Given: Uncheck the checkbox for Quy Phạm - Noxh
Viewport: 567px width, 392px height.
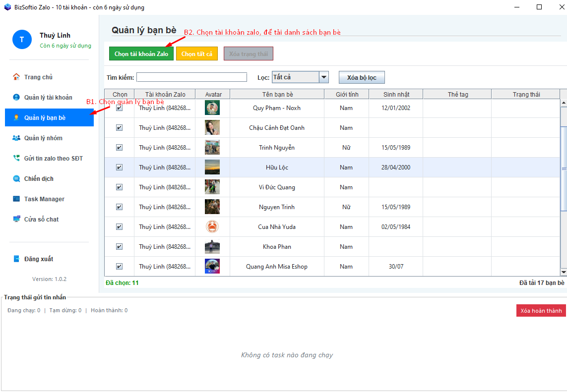Looking at the screenshot, I should click(119, 108).
